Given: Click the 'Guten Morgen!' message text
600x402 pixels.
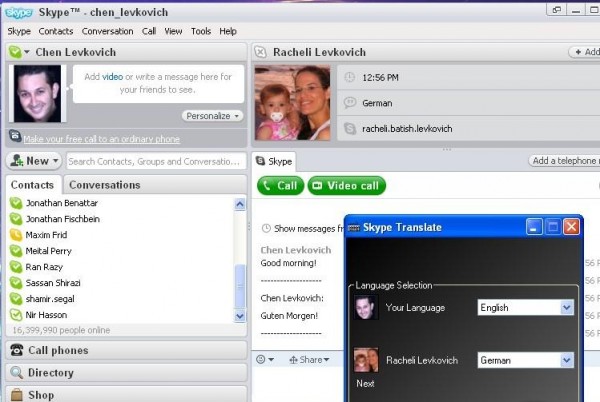Looking at the screenshot, I should (x=289, y=316).
